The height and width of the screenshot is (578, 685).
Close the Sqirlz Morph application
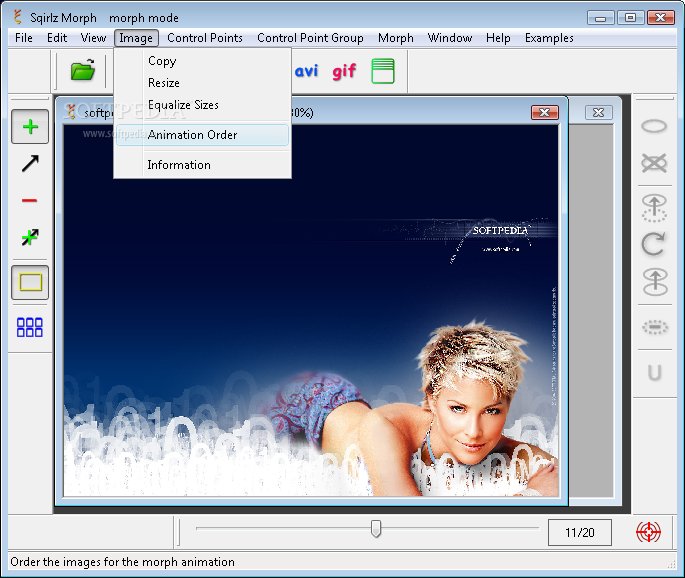pyautogui.click(x=661, y=18)
